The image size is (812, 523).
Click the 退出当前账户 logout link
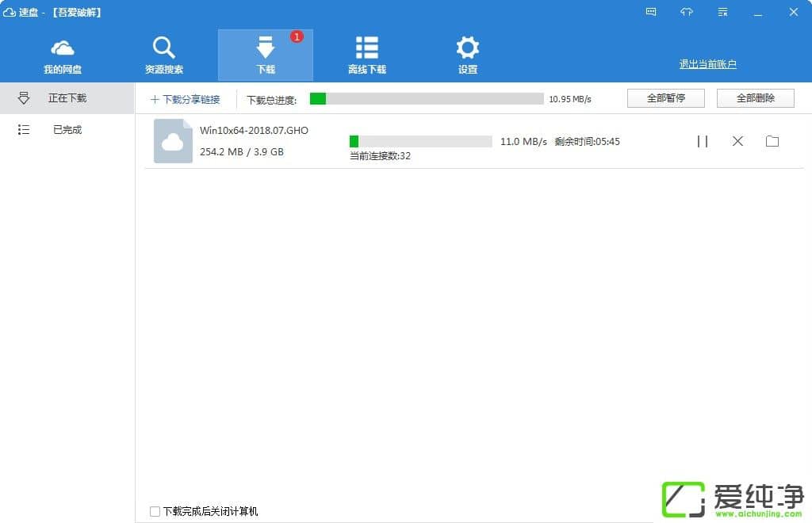pos(707,64)
